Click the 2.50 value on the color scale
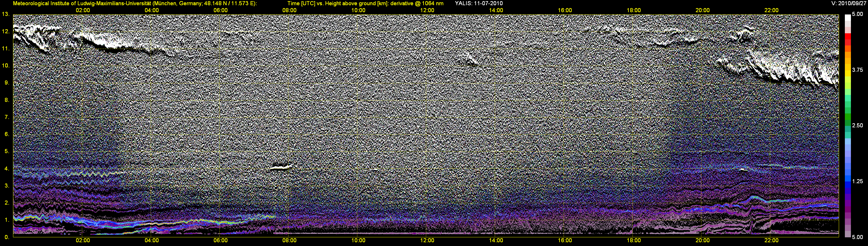868x246 pixels. pyautogui.click(x=858, y=126)
